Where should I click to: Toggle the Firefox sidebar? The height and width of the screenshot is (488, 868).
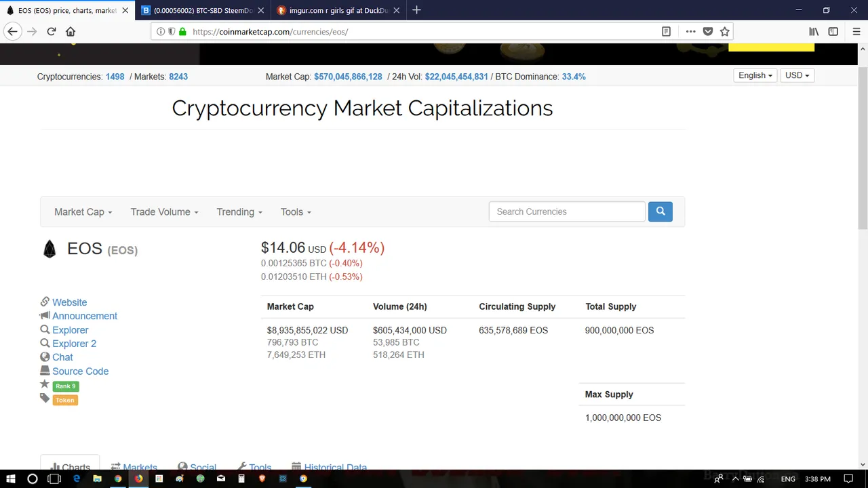(833, 32)
